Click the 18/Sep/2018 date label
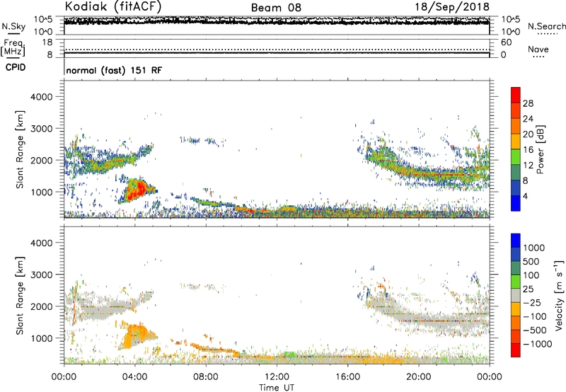Image resolution: width=566 pixels, height=392 pixels. 451,7
